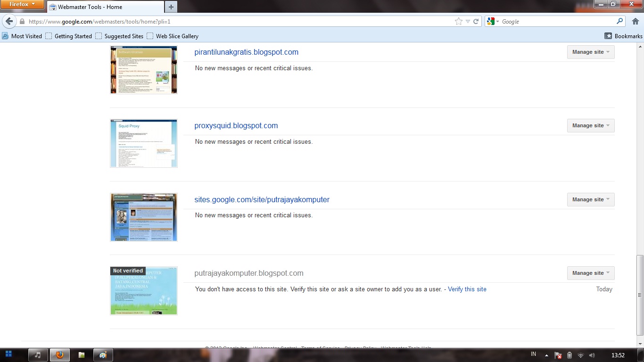644x362 pixels.
Task: Open the Web Slice Gallery bookmark
Action: (x=173, y=36)
